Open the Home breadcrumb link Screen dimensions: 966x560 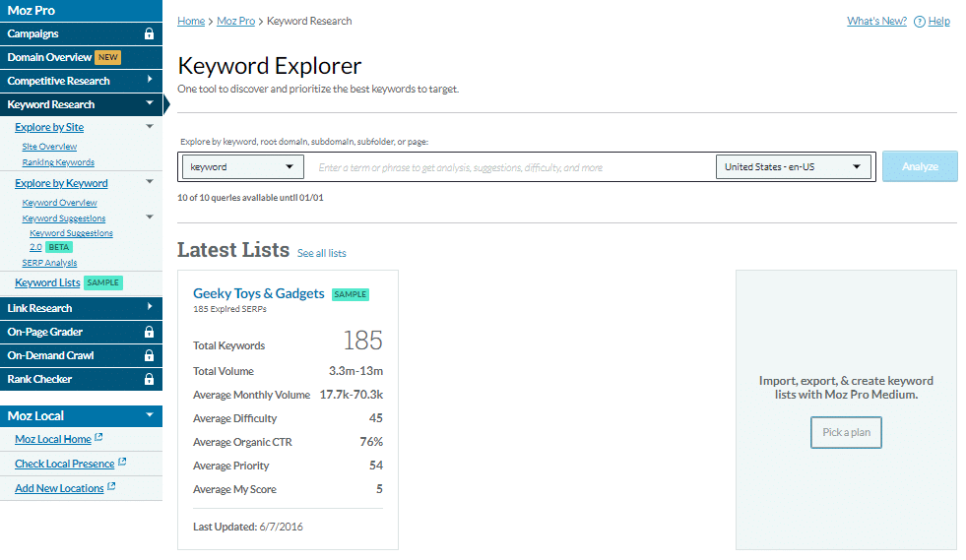tap(191, 21)
